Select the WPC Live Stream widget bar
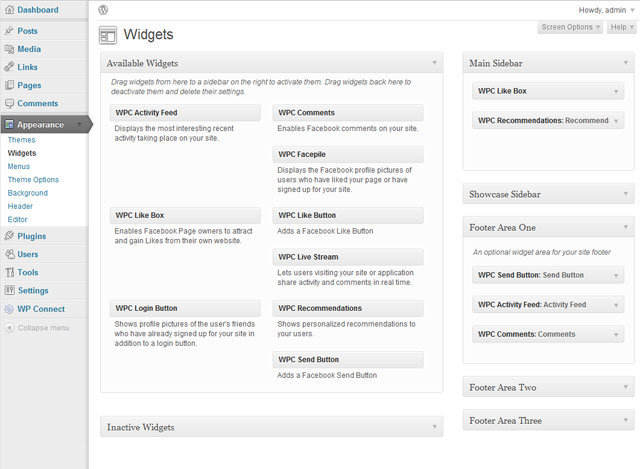Viewport: 640px width, 469px height. (348, 257)
